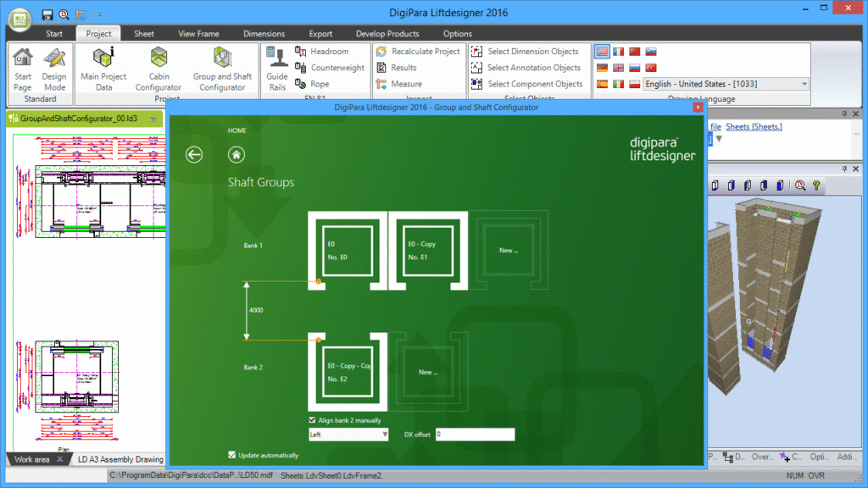This screenshot has height=488, width=868.
Task: Add New shaft in Bank 1
Action: tap(509, 251)
